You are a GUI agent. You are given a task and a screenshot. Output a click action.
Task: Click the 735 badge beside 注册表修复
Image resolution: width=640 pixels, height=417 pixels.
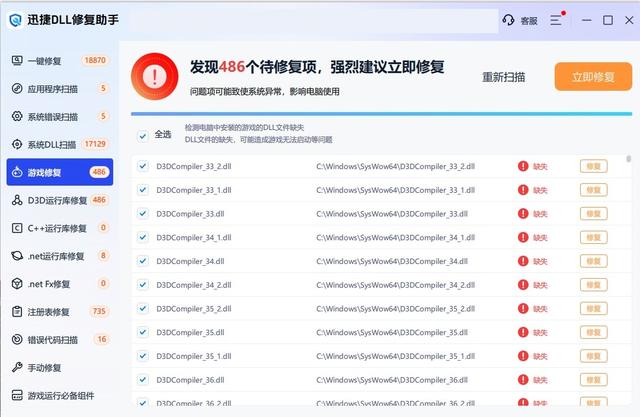(99, 311)
